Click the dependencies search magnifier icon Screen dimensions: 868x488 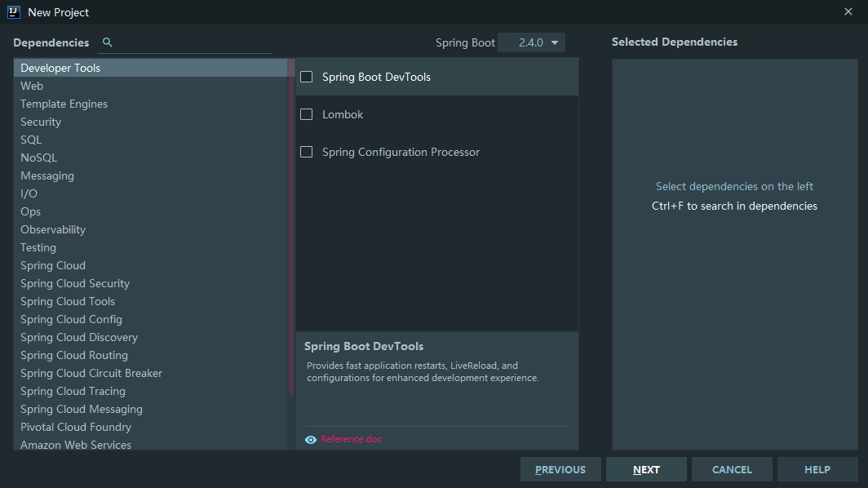tap(108, 42)
